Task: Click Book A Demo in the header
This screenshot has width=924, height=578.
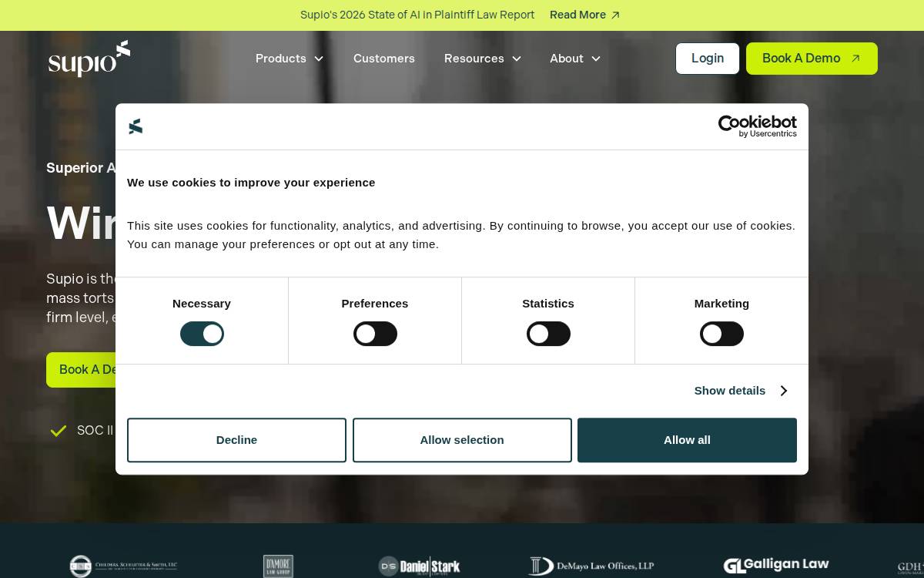Action: click(812, 59)
